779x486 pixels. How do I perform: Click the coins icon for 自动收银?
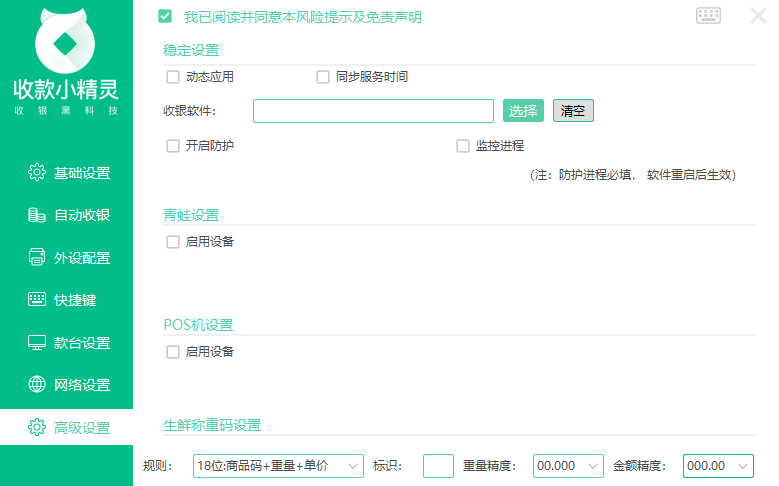37,215
